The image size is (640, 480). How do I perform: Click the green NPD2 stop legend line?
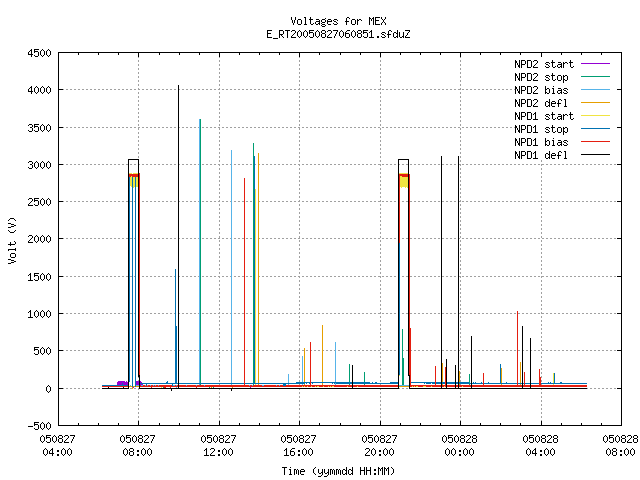coord(595,77)
